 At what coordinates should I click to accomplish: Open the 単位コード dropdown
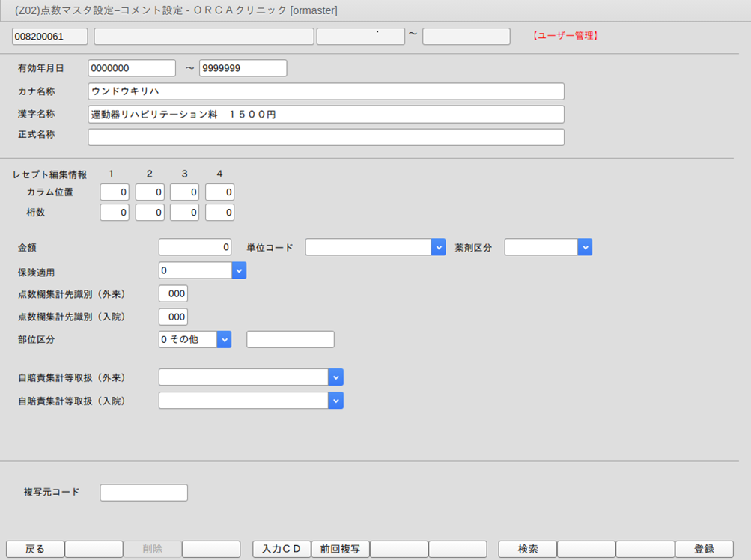click(438, 247)
